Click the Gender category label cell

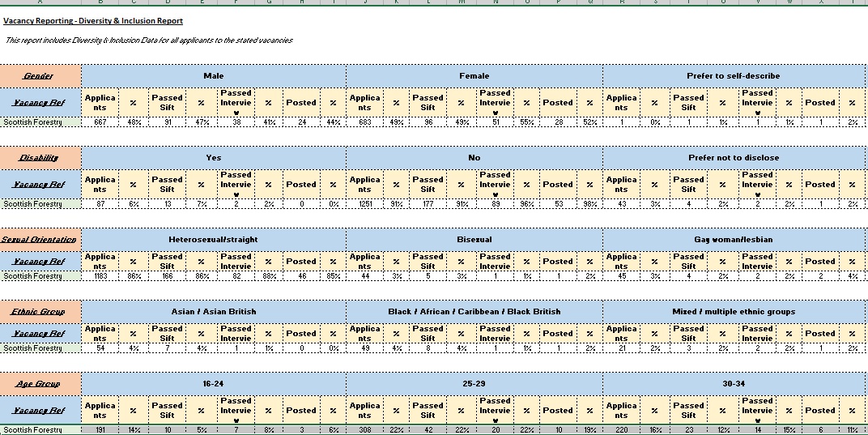40,75
